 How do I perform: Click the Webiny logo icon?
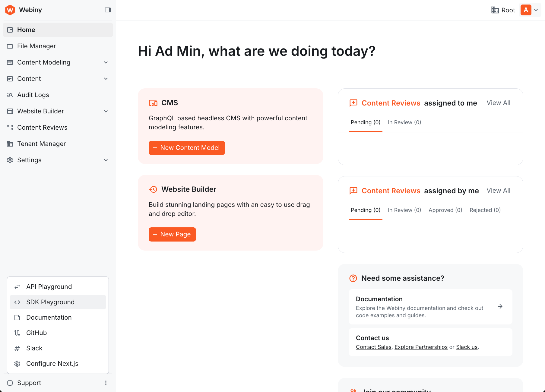[x=10, y=10]
